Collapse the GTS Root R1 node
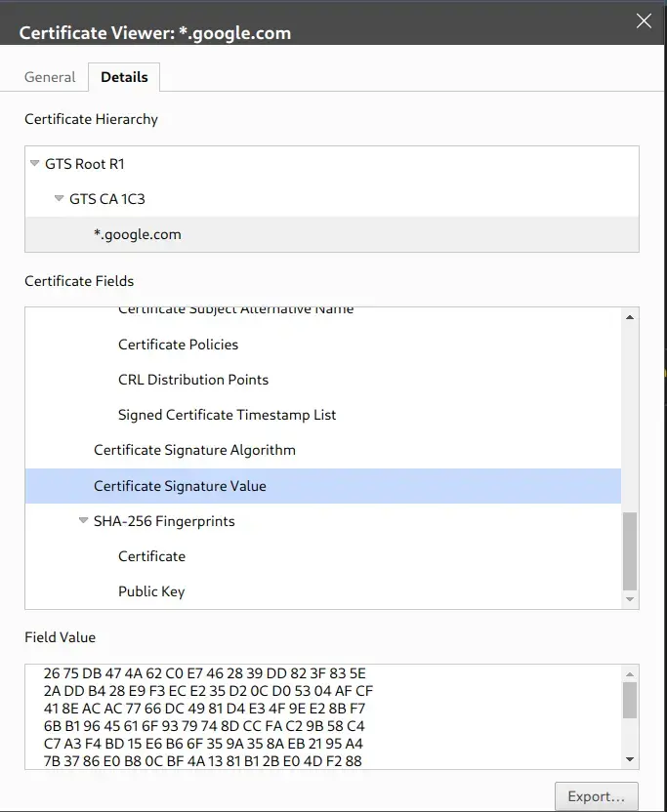The height and width of the screenshot is (812, 667). pos(35,164)
